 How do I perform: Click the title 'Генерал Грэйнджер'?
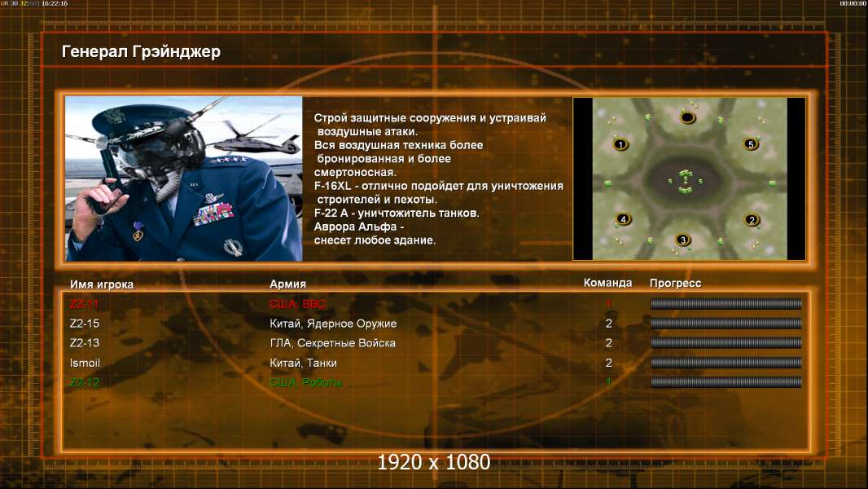(141, 51)
